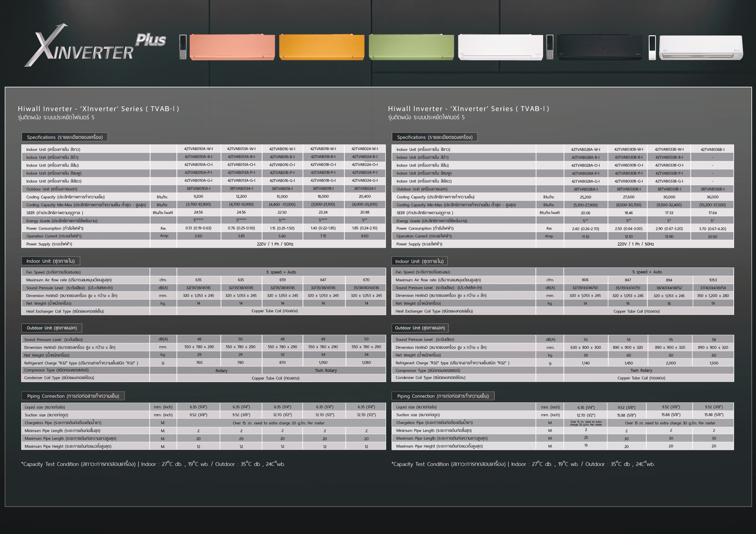Click outdoor model 38TVAB036B-I
This screenshot has width=756, height=534.
[712, 189]
